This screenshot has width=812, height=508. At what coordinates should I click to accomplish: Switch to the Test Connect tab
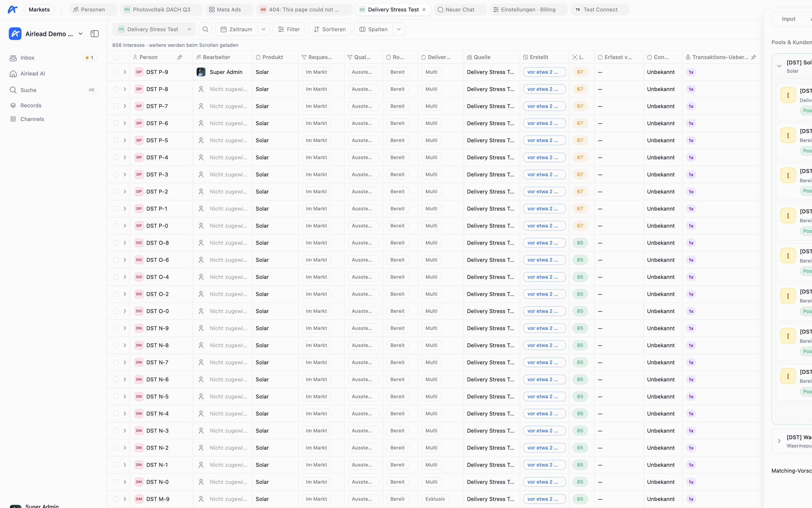pos(600,10)
